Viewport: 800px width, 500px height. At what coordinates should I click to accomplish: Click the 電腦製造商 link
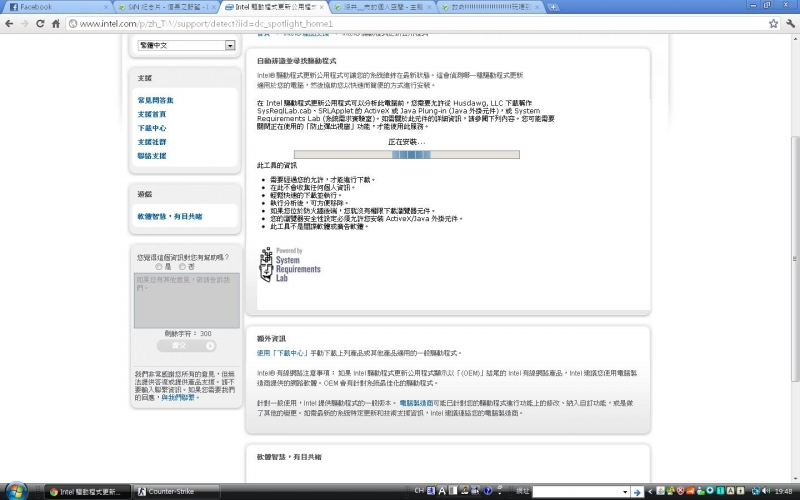coord(416,403)
